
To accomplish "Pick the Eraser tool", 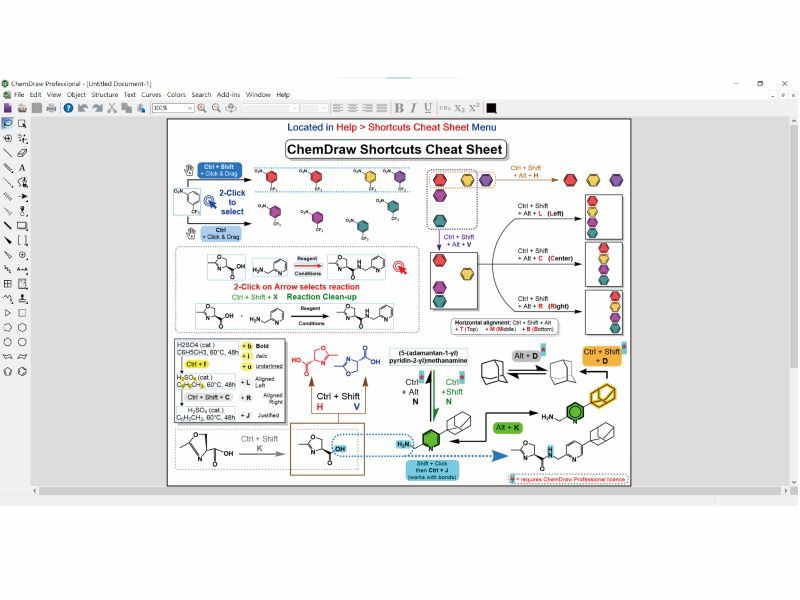I will click(x=22, y=153).
